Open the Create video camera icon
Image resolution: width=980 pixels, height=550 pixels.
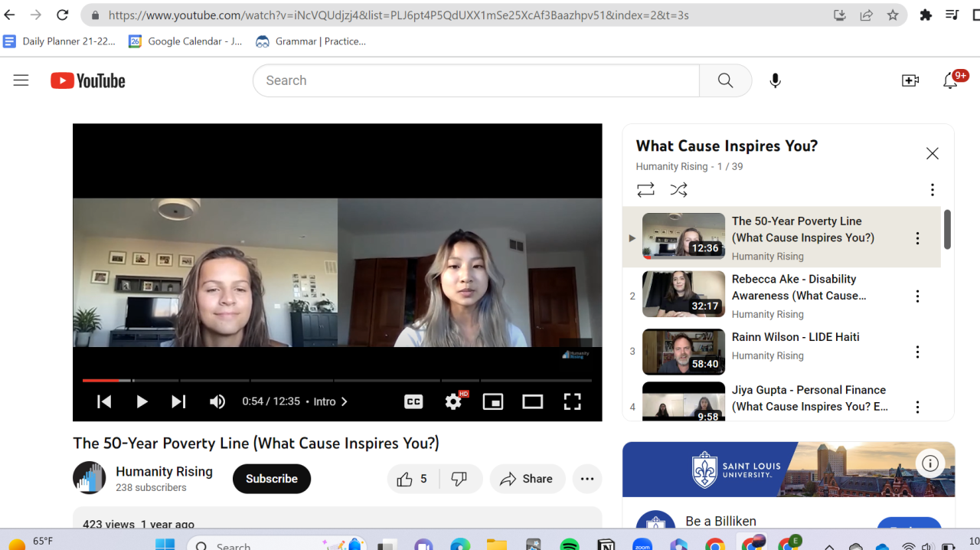coord(910,80)
